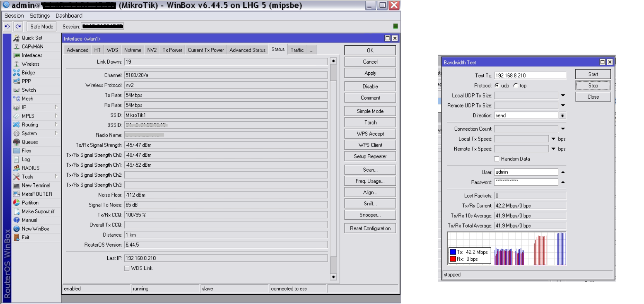Switch to the Nstreme tab
The height and width of the screenshot is (304, 644).
[133, 50]
